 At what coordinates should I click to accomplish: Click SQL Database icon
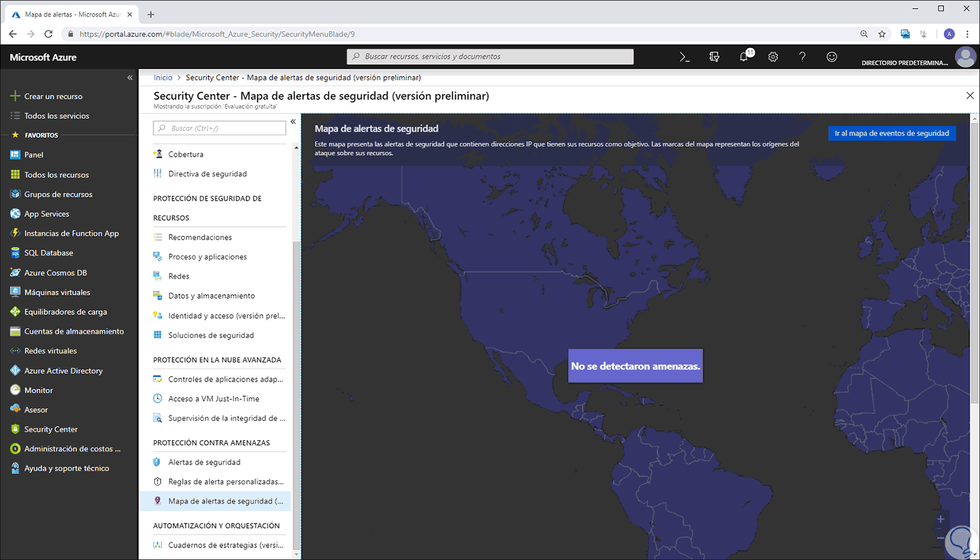(15, 253)
